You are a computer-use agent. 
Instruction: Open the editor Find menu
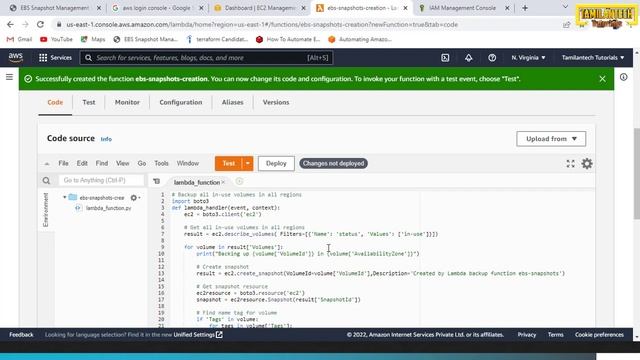[102, 163]
